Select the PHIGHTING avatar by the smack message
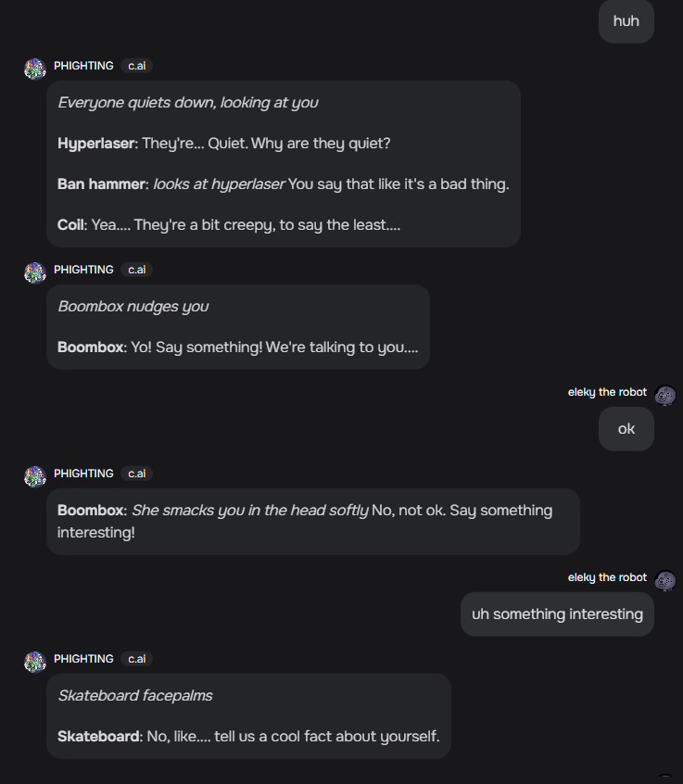 (34, 475)
